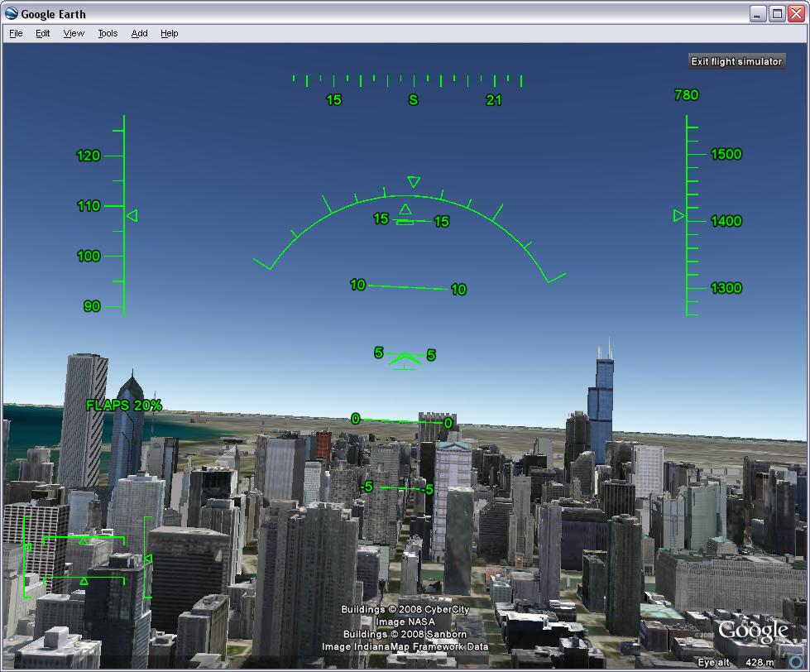
Task: Open the Add menu
Action: click(140, 34)
